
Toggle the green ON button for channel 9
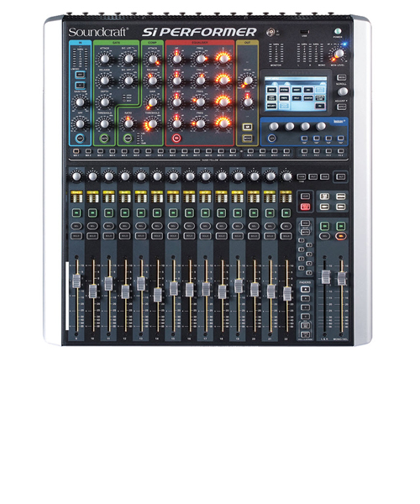click(76, 213)
